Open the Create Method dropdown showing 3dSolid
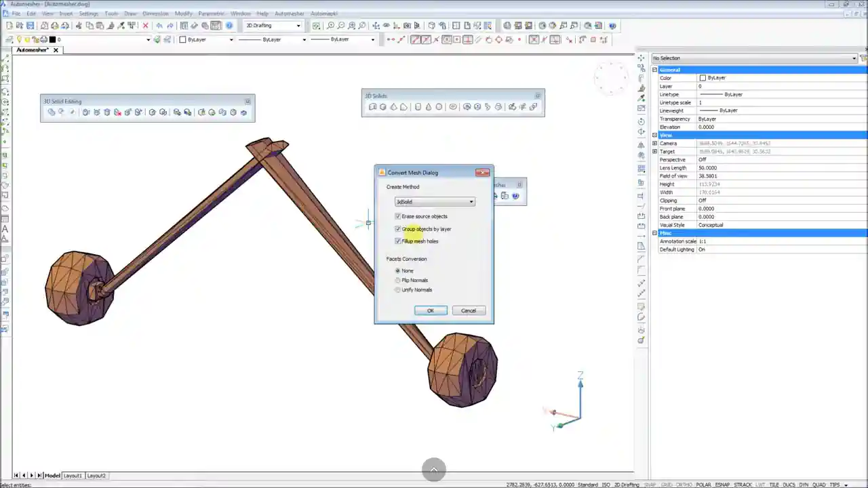 [471, 201]
